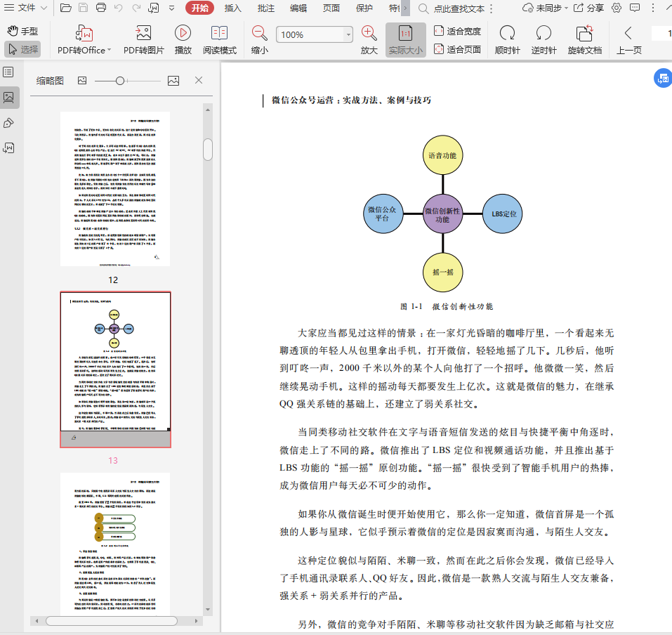
Task: Switch to the 保护 tab
Action: tap(364, 8)
